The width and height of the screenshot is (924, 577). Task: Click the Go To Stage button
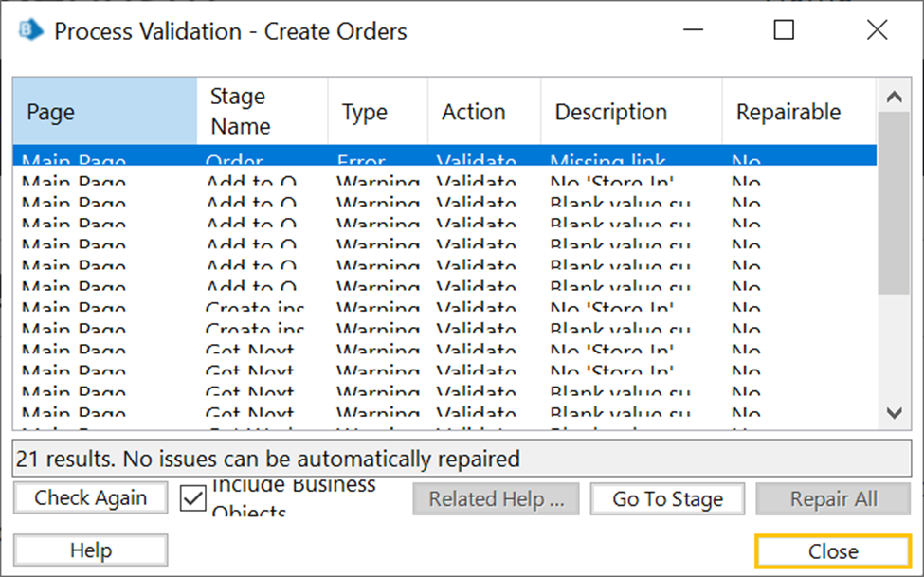click(x=667, y=499)
